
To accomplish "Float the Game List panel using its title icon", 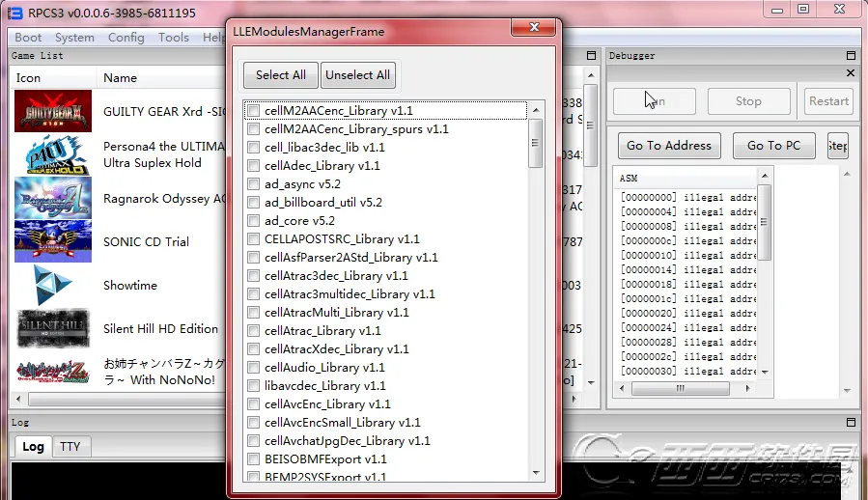I will (x=591, y=55).
